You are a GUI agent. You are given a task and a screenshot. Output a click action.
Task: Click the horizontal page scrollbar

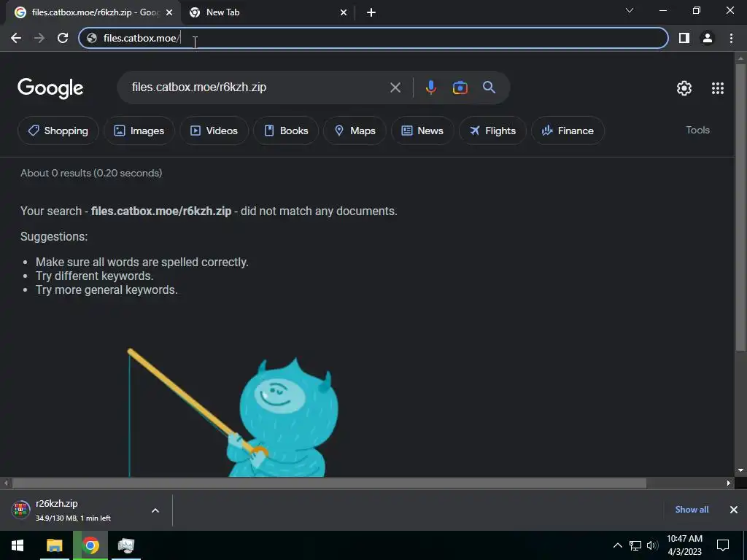point(329,483)
